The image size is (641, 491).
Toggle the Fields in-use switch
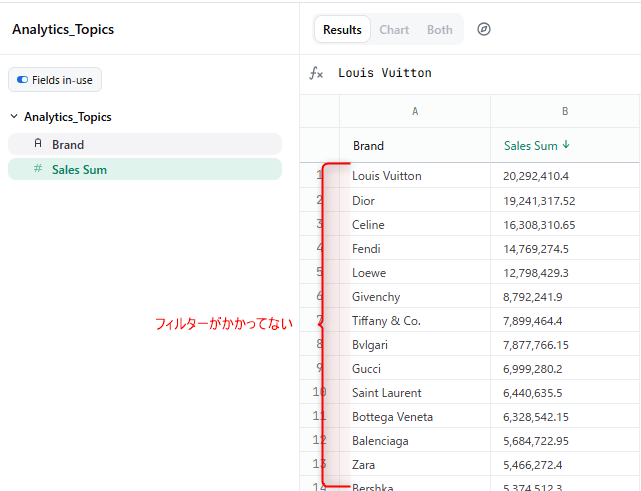click(x=22, y=80)
